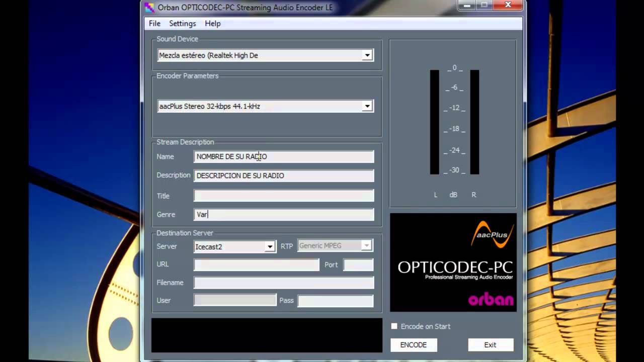The image size is (644, 362).
Task: Click the Encode on Start label text
Action: coord(426,326)
